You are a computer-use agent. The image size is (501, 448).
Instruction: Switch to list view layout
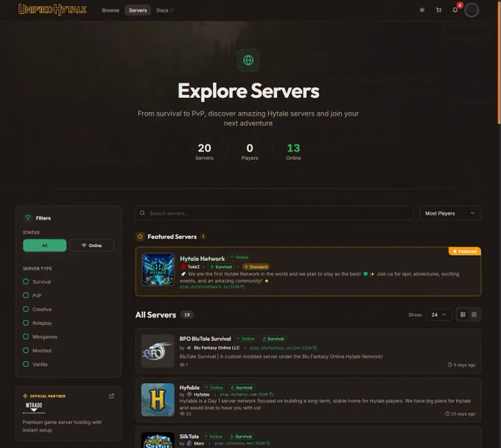463,315
